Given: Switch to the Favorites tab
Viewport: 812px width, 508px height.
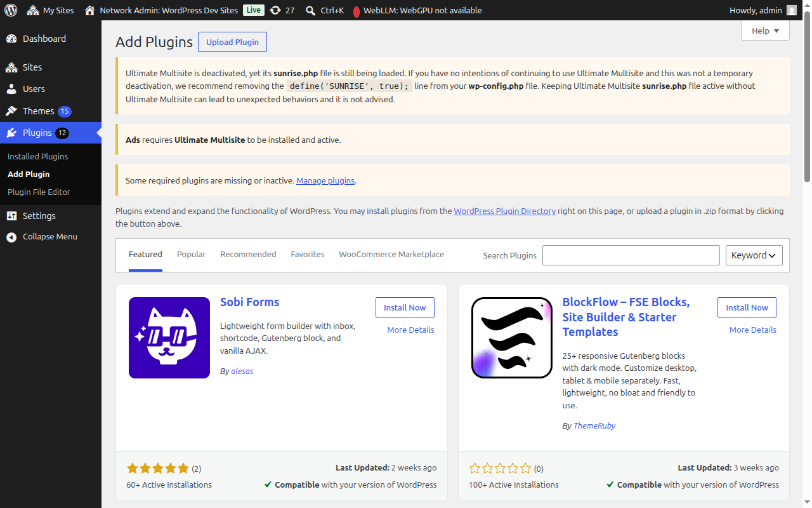Looking at the screenshot, I should [308, 255].
